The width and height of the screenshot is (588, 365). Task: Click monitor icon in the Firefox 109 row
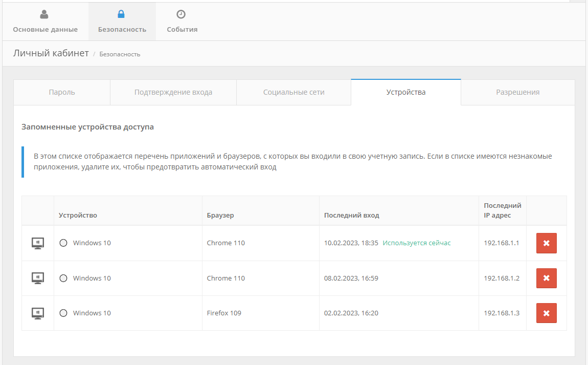(38, 313)
